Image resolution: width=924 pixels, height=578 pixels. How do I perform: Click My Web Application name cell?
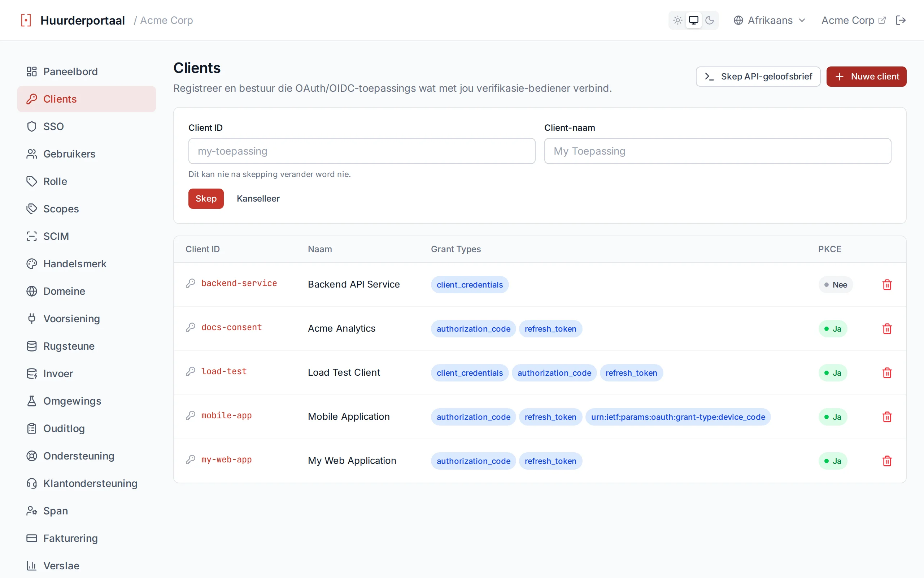click(352, 460)
